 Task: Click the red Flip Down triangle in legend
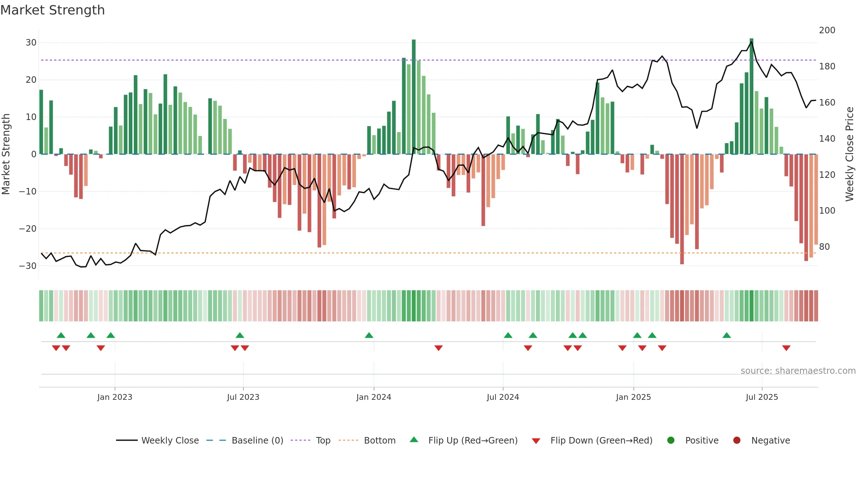pyautogui.click(x=536, y=441)
